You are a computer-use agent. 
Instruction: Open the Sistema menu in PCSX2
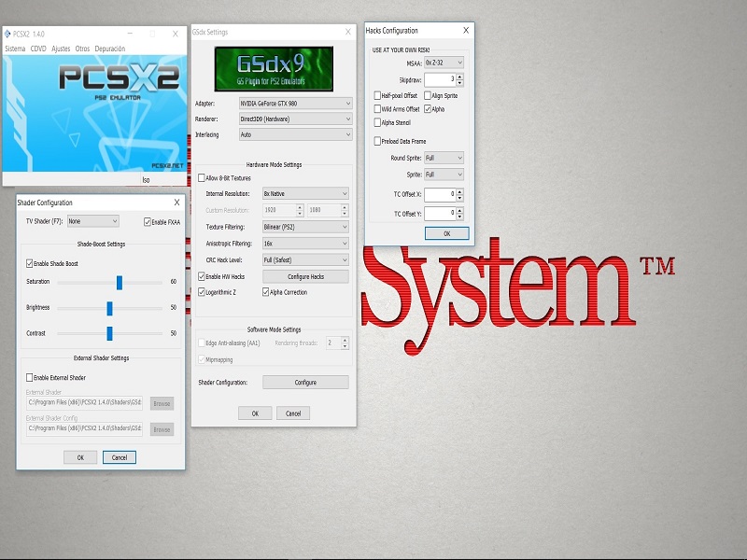[x=15, y=49]
